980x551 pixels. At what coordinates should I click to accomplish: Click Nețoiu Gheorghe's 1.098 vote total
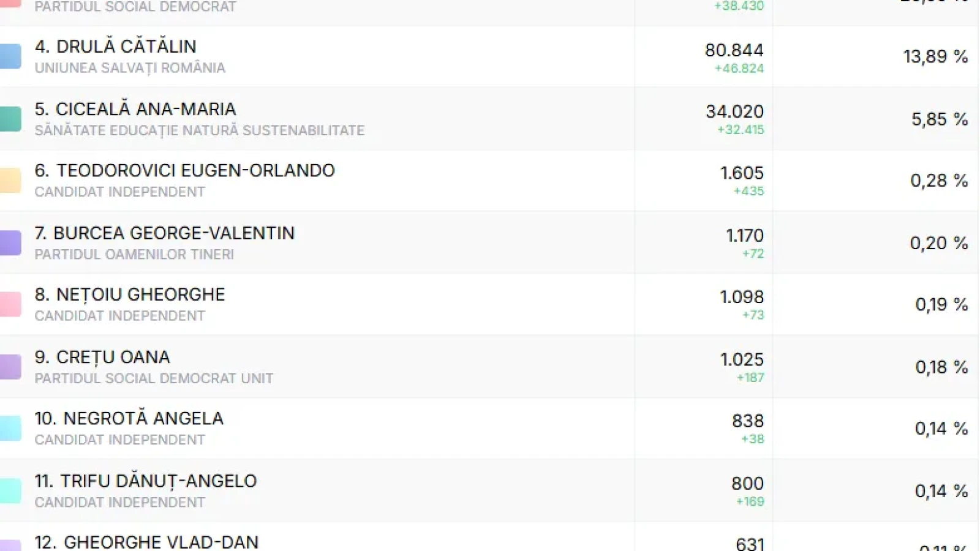point(741,297)
